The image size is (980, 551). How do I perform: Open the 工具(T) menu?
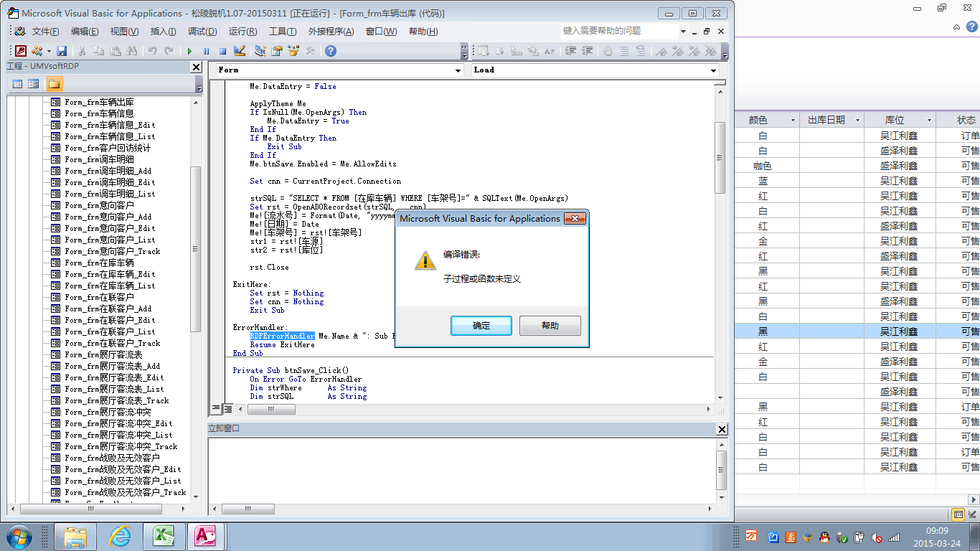point(283,32)
